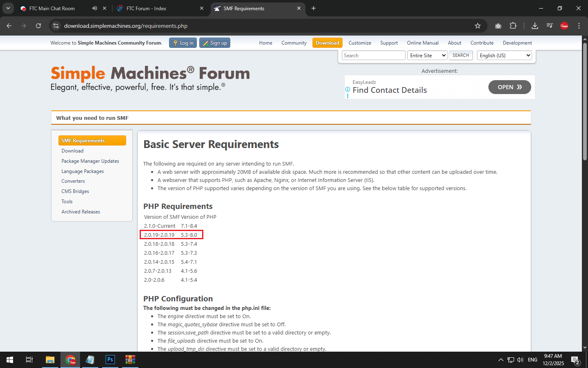Open the Archived Releases sidebar link
Image resolution: width=588 pixels, height=368 pixels.
click(80, 212)
